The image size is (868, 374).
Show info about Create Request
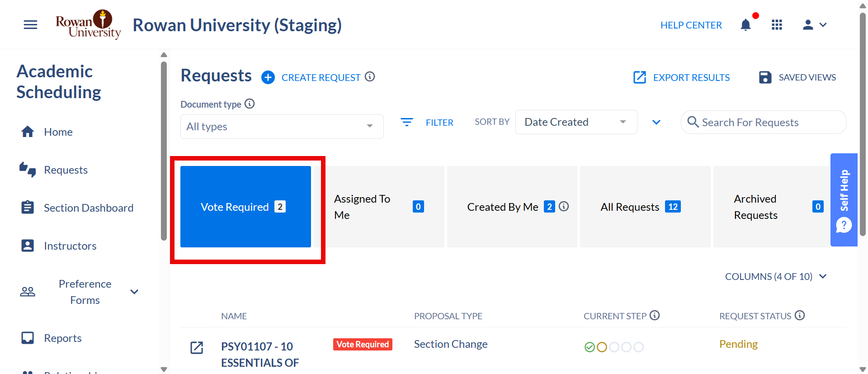pyautogui.click(x=370, y=77)
